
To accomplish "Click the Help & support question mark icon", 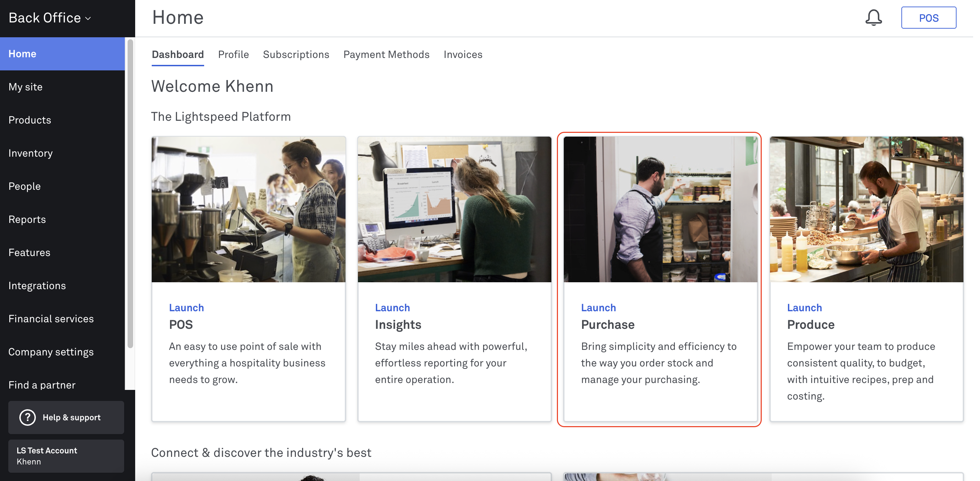I will pyautogui.click(x=27, y=418).
